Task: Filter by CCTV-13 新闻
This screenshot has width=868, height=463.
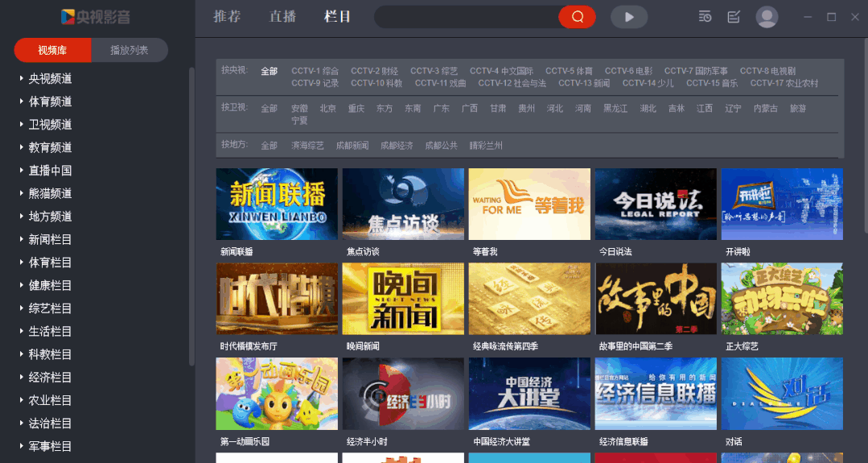Action: pyautogui.click(x=584, y=83)
